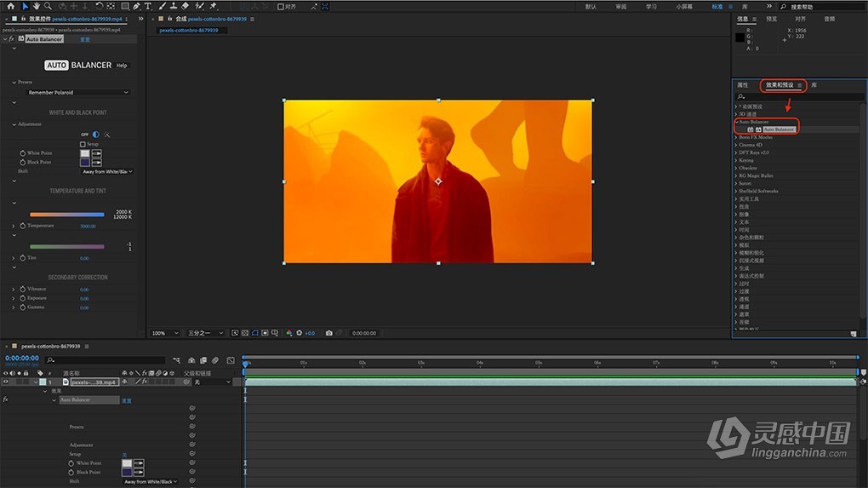Click the Black Point color swatch
This screenshot has height=488, width=868.
click(85, 163)
